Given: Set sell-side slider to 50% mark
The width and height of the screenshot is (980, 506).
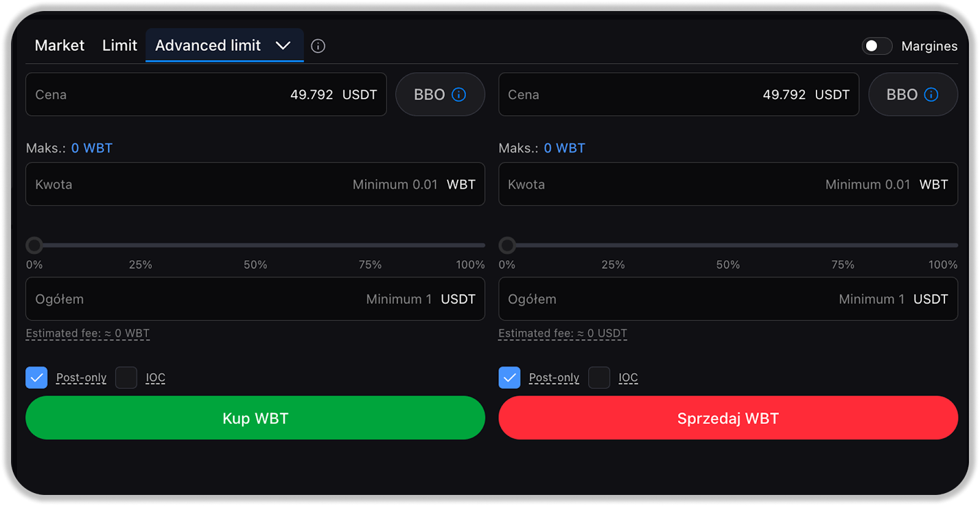Looking at the screenshot, I should coord(728,246).
